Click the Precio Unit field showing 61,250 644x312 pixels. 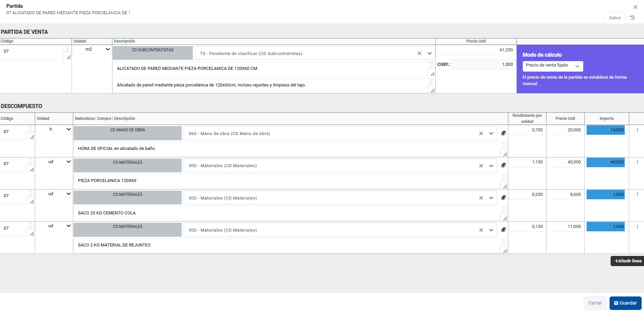[x=476, y=50]
